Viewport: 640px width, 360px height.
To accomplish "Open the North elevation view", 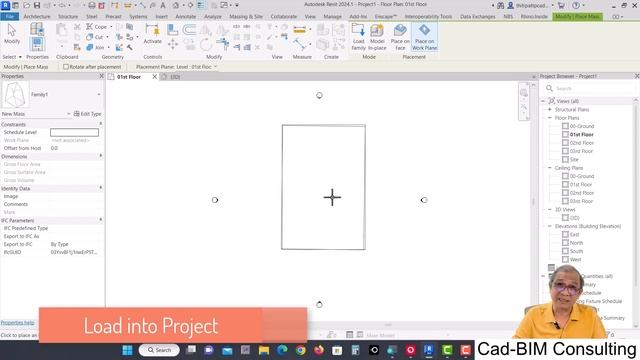I will point(576,243).
